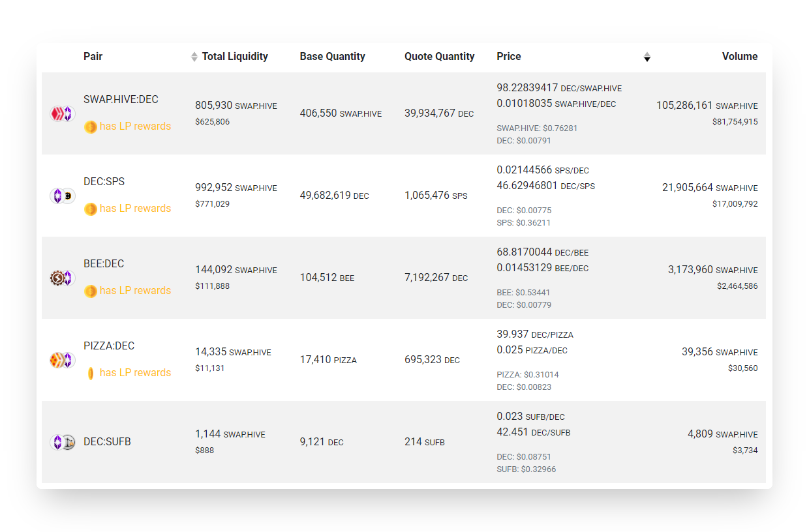Image resolution: width=809 pixels, height=532 pixels.
Task: Select quote quantity 7,192,267 DEC
Action: (x=436, y=278)
